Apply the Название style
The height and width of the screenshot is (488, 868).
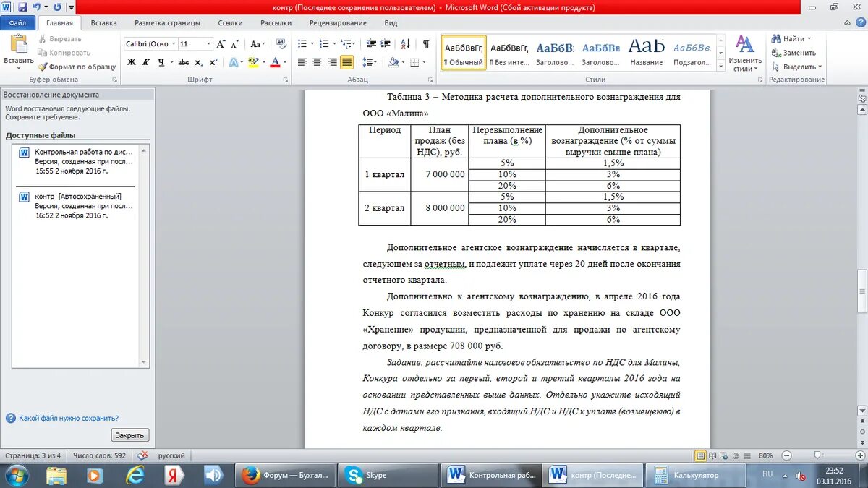click(x=646, y=52)
